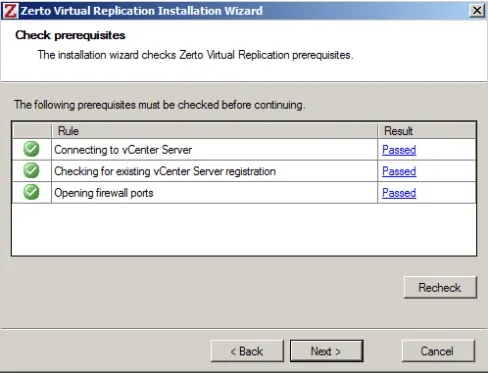This screenshot has width=488, height=373.
Task: Click the Result column header
Action: click(x=427, y=131)
